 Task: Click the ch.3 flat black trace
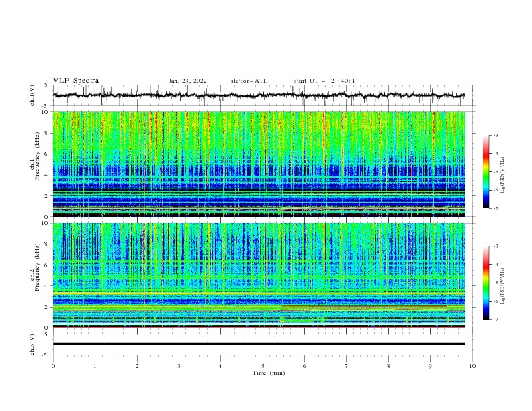pos(259,344)
